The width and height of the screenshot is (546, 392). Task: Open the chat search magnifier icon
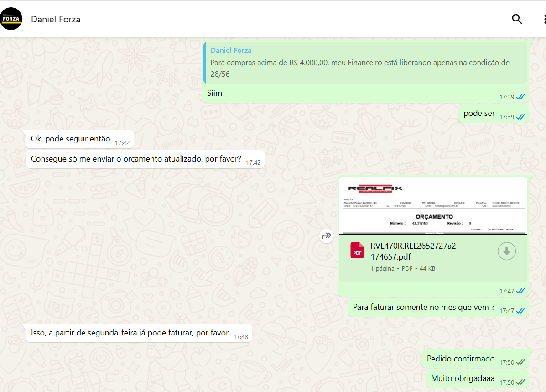click(517, 19)
